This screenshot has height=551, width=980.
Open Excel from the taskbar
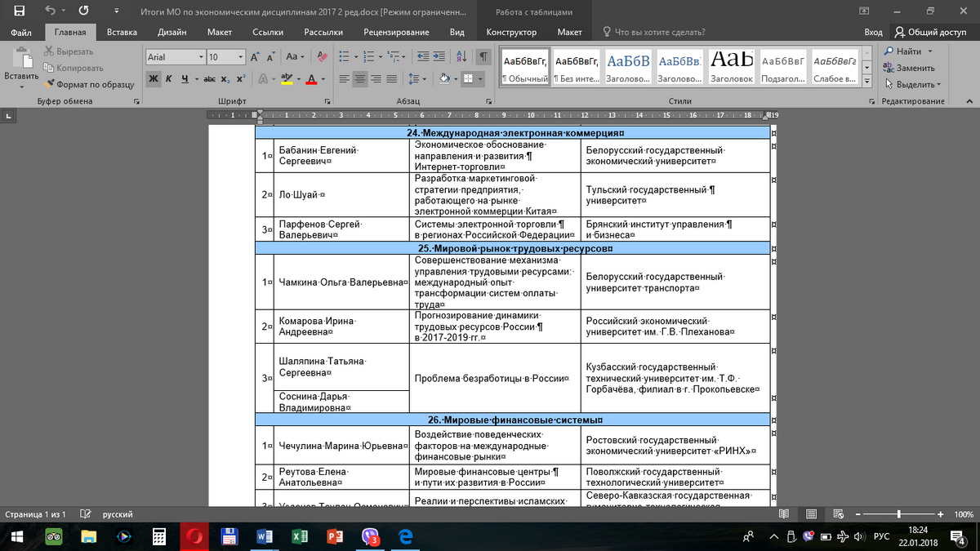pos(300,536)
